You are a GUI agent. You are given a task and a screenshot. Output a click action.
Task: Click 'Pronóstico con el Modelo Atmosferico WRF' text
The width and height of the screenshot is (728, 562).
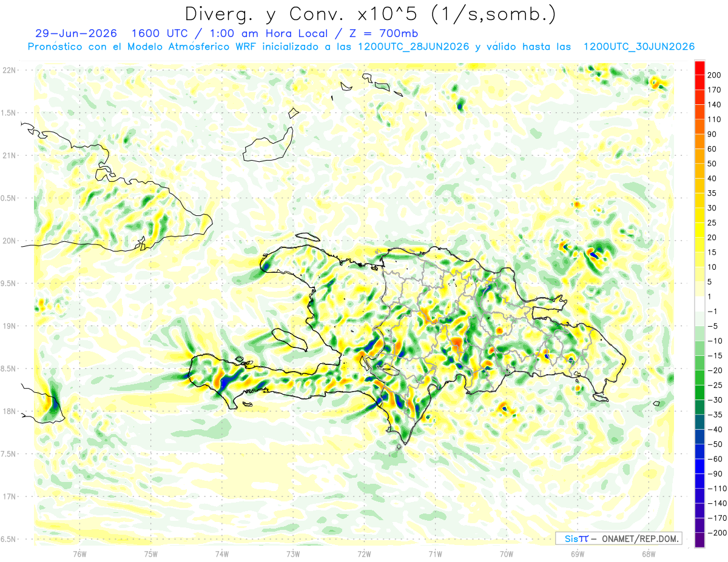click(143, 47)
